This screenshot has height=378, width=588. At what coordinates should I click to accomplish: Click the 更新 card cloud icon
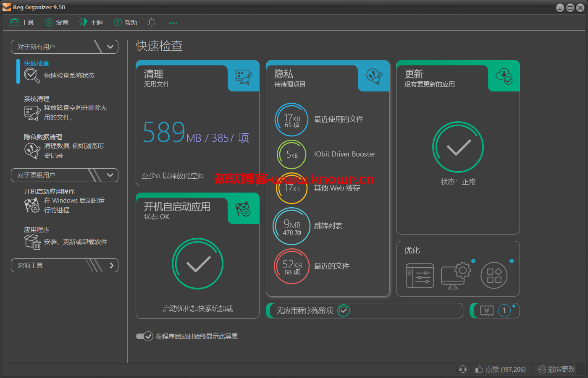point(504,76)
